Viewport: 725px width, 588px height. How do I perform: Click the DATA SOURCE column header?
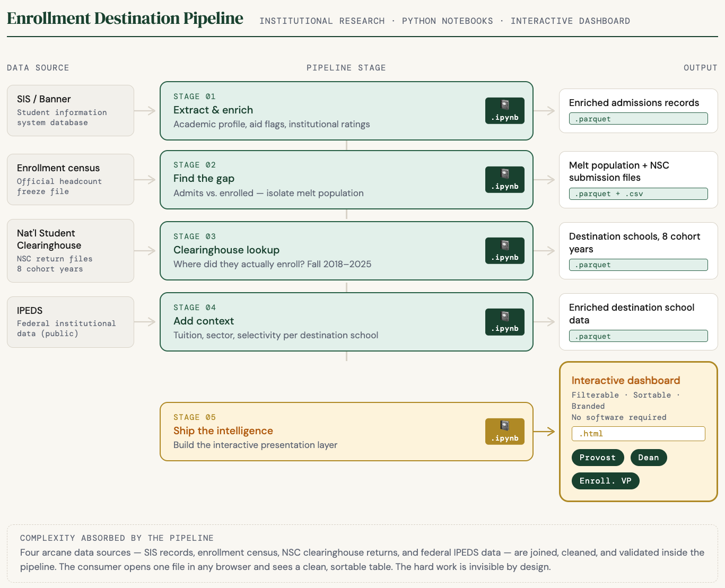tap(38, 68)
